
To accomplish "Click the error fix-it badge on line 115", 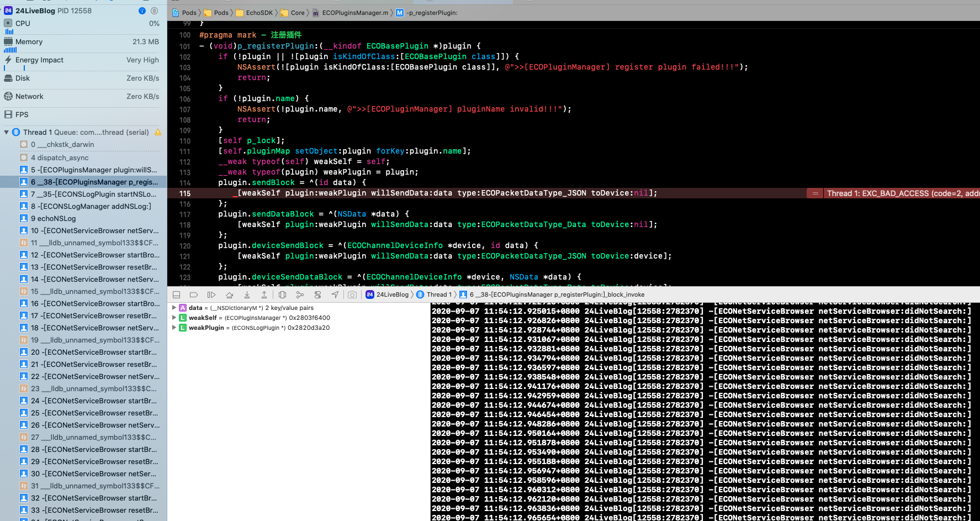I will point(815,193).
